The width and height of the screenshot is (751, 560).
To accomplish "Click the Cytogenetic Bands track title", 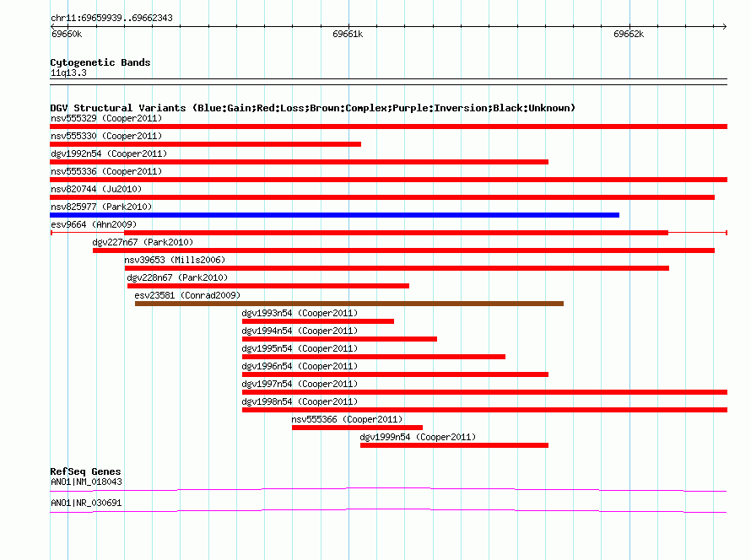I will coord(100,62).
